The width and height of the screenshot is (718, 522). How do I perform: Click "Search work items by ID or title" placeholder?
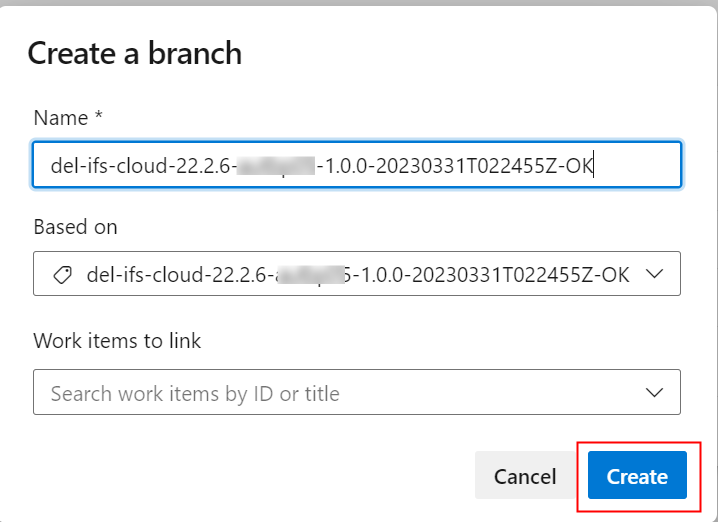(195, 394)
